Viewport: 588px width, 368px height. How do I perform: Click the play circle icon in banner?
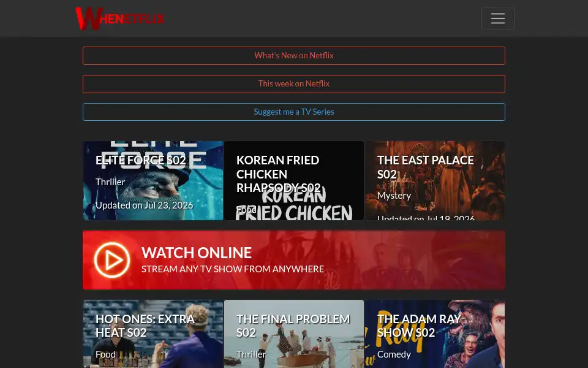coord(111,260)
